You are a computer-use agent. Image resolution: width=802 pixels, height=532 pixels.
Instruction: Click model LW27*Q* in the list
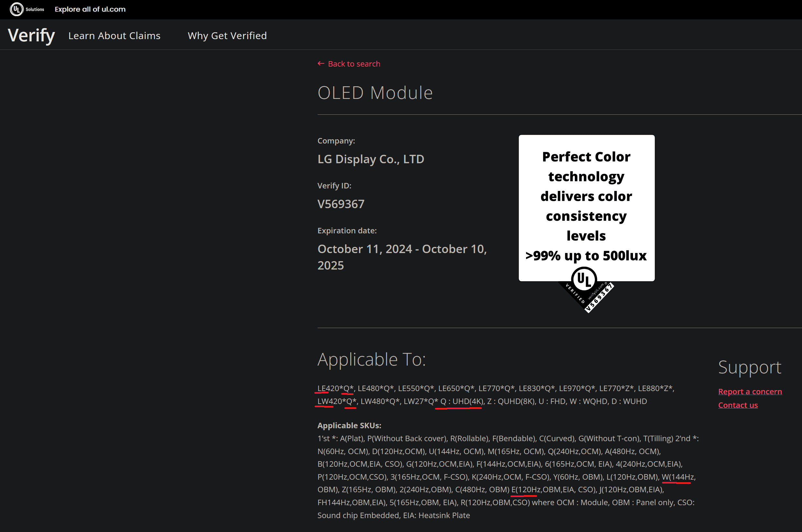(421, 401)
